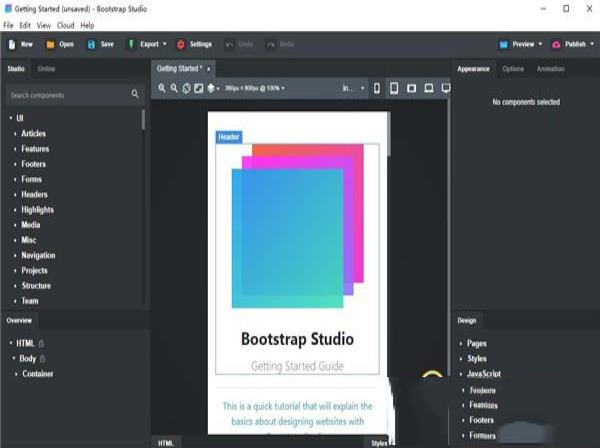Select the Highlights component category

tap(38, 210)
